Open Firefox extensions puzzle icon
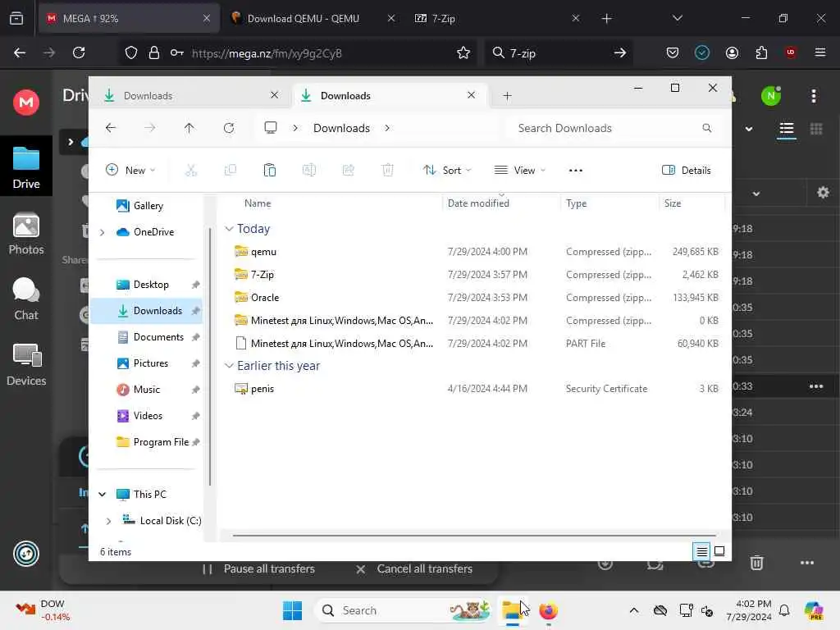 [x=761, y=52]
